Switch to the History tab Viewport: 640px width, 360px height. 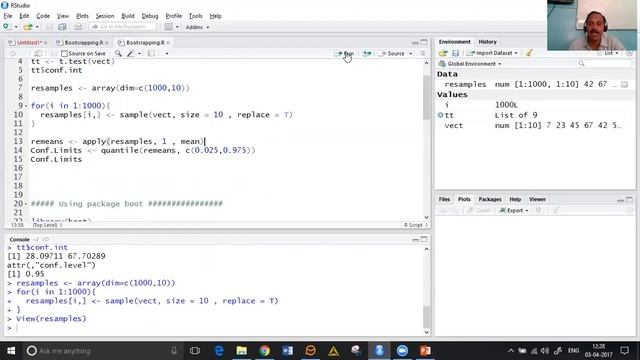[x=487, y=42]
